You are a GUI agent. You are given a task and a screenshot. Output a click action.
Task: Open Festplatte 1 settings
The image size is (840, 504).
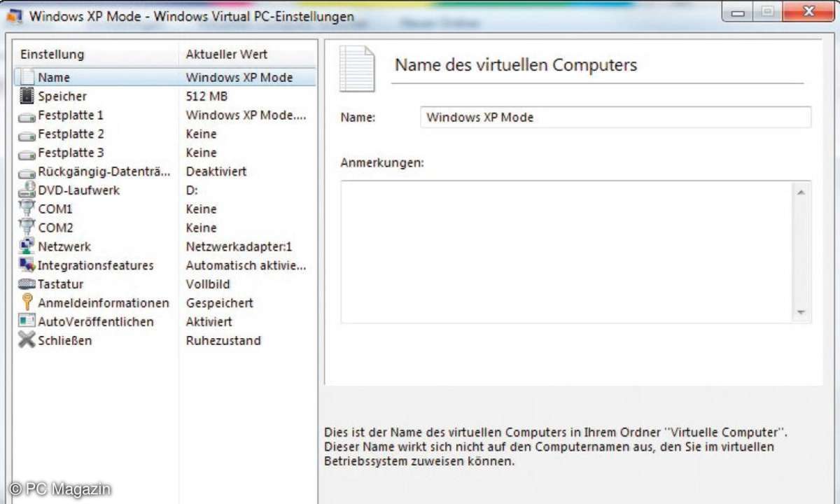pyautogui.click(x=71, y=115)
